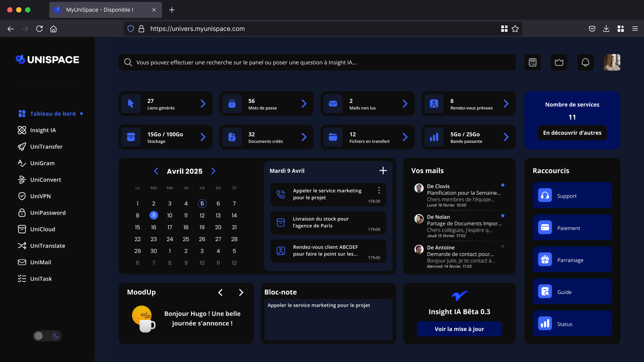This screenshot has height=362, width=644.
Task: Open options menu for Appeler le service marketing
Action: tap(379, 190)
